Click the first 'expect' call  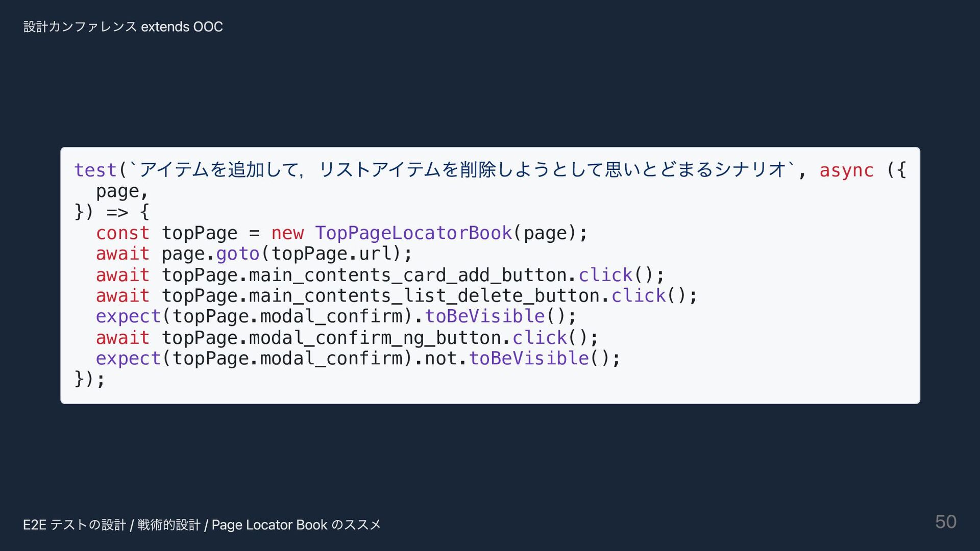(128, 316)
